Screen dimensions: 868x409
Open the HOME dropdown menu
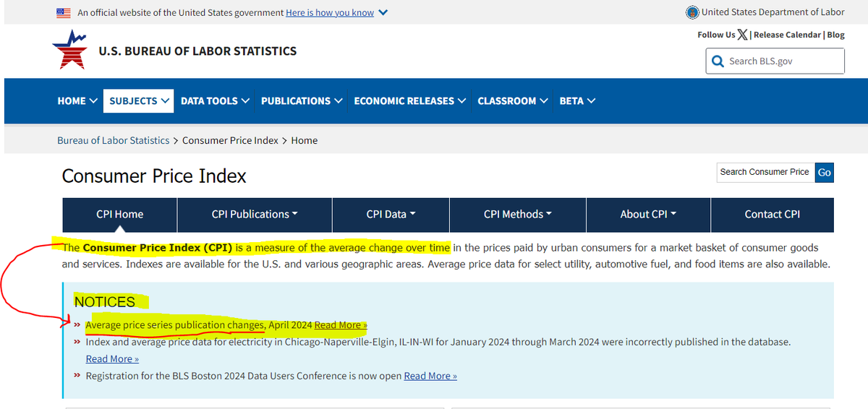point(77,101)
